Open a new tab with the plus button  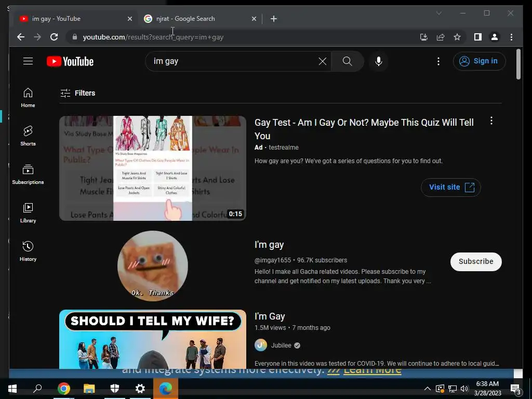click(274, 19)
